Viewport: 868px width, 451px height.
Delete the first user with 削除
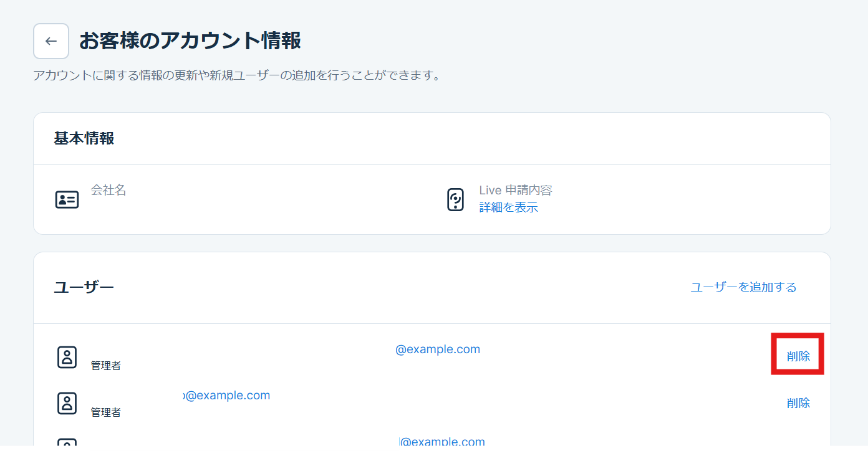(798, 356)
